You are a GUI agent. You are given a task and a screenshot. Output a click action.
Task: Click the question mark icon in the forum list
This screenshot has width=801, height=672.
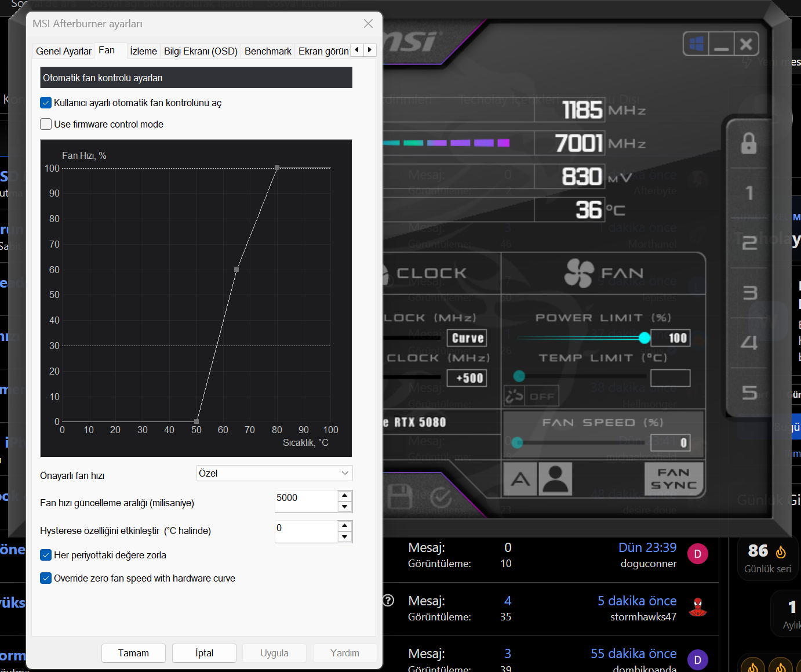(x=388, y=601)
